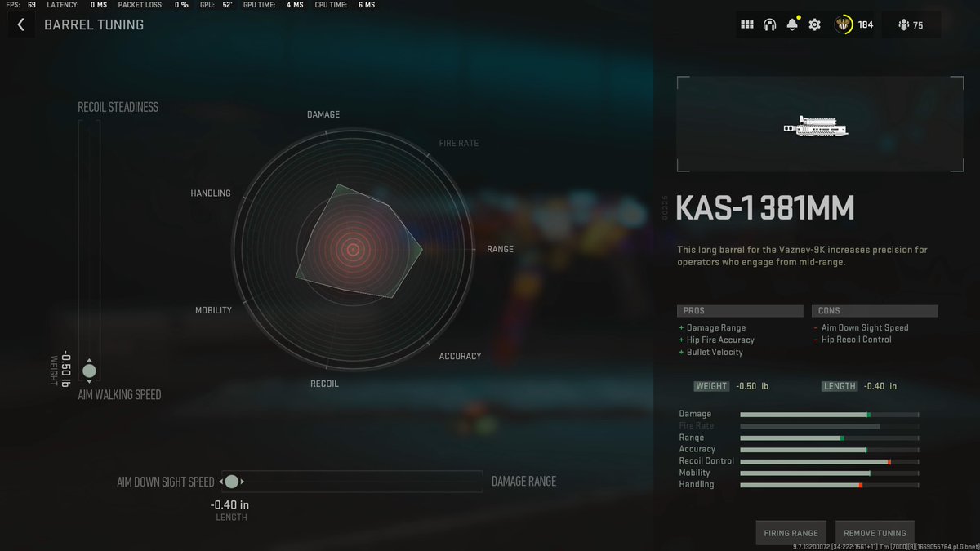The width and height of the screenshot is (980, 551).
Task: Click the Barrel Tuning screen title
Action: (x=94, y=25)
